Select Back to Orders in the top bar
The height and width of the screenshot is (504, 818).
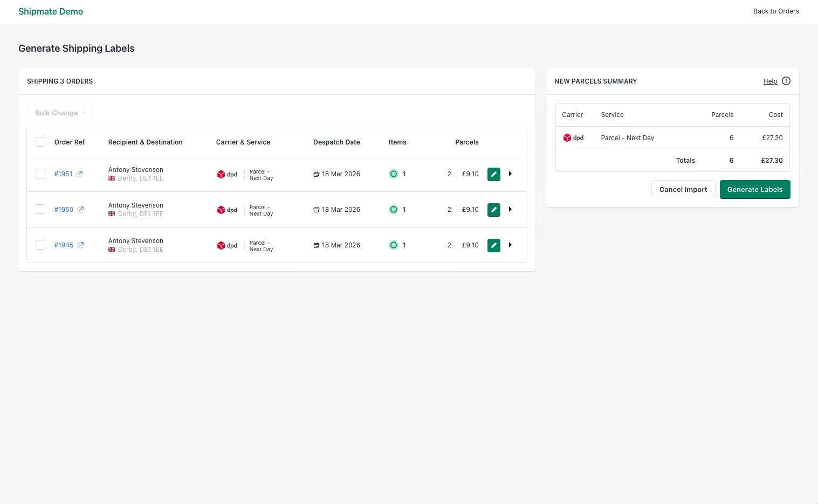[776, 11]
